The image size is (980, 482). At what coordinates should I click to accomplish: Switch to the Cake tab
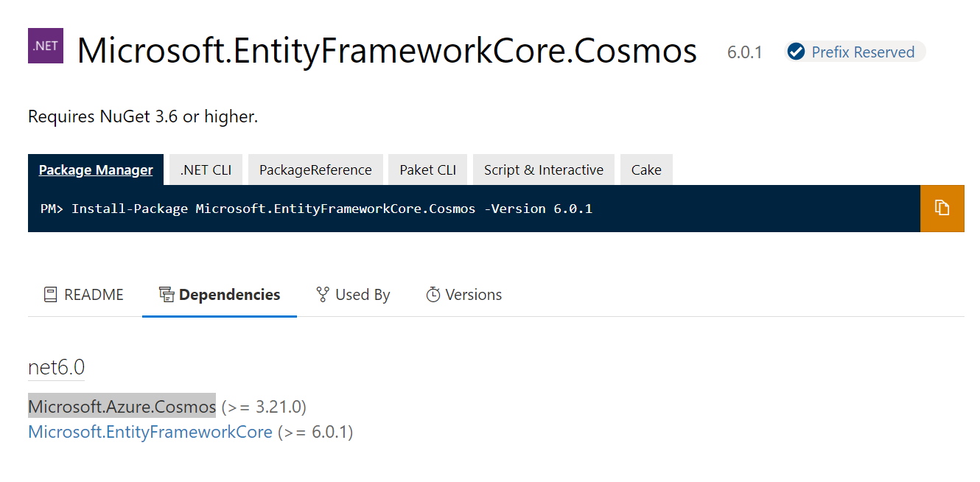pos(646,169)
